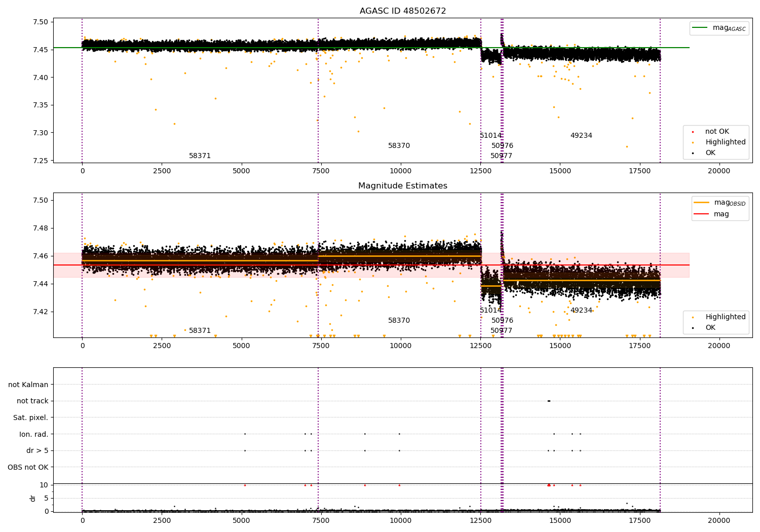Image resolution: width=760 pixels, height=532 pixels.
Task: Click obsid label 50977 in top plot
Action: 501,156
